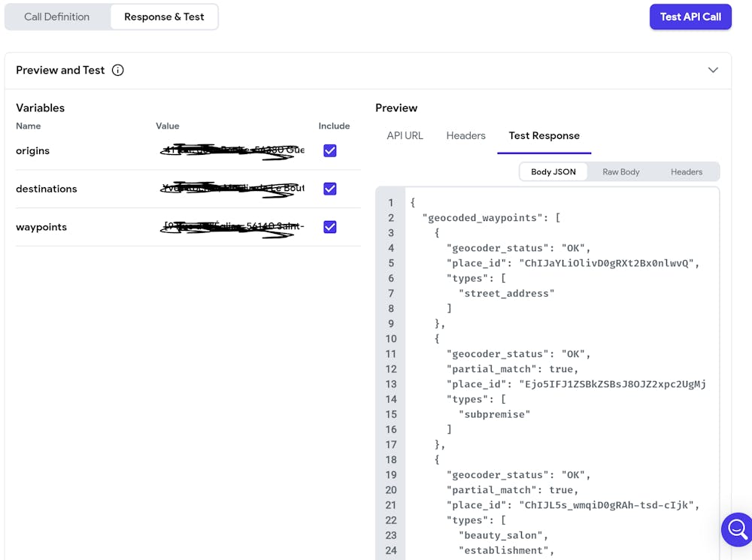Screen dimensions: 752x560
Task: Edit the destinations variable value field
Action: [232, 189]
